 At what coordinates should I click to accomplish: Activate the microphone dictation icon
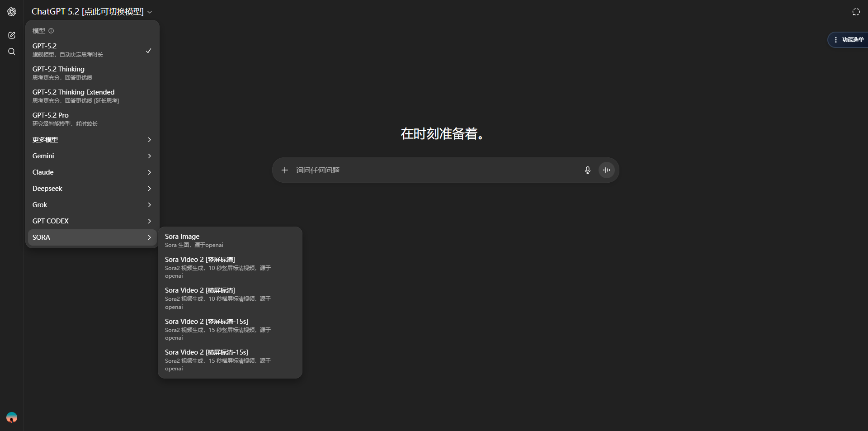point(587,170)
